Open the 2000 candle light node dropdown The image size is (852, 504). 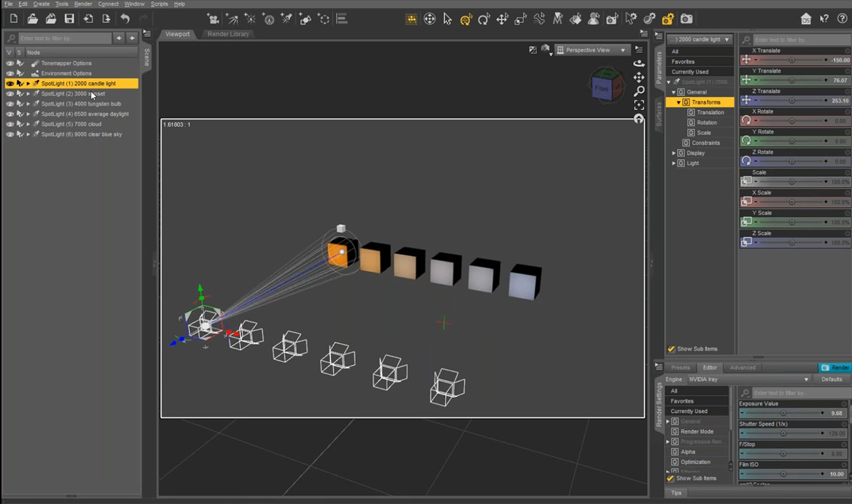click(x=699, y=39)
